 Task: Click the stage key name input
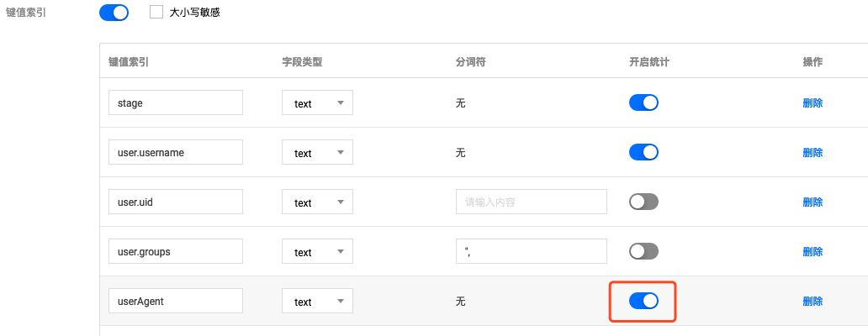[x=175, y=103]
